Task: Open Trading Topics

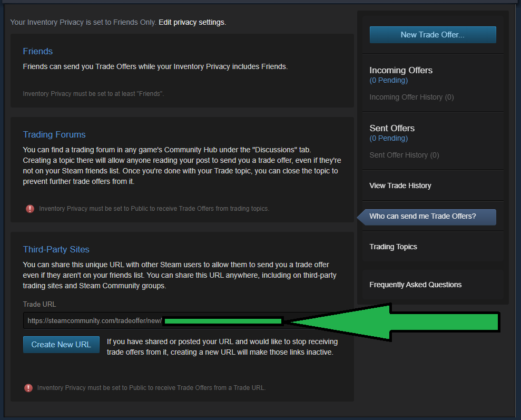Action: pos(393,247)
